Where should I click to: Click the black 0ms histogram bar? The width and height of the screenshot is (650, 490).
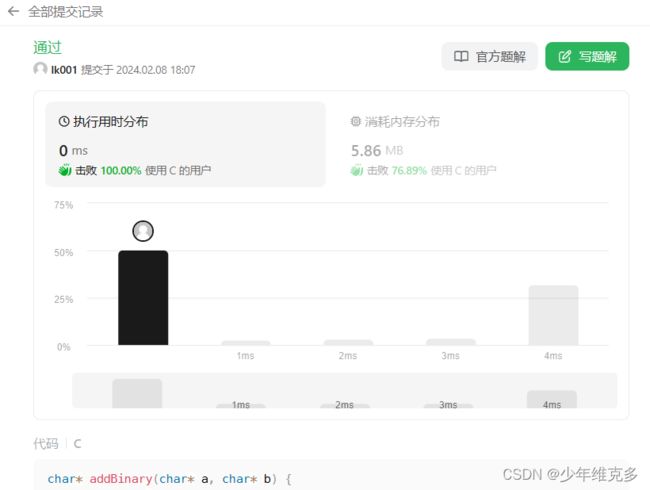coord(143,298)
